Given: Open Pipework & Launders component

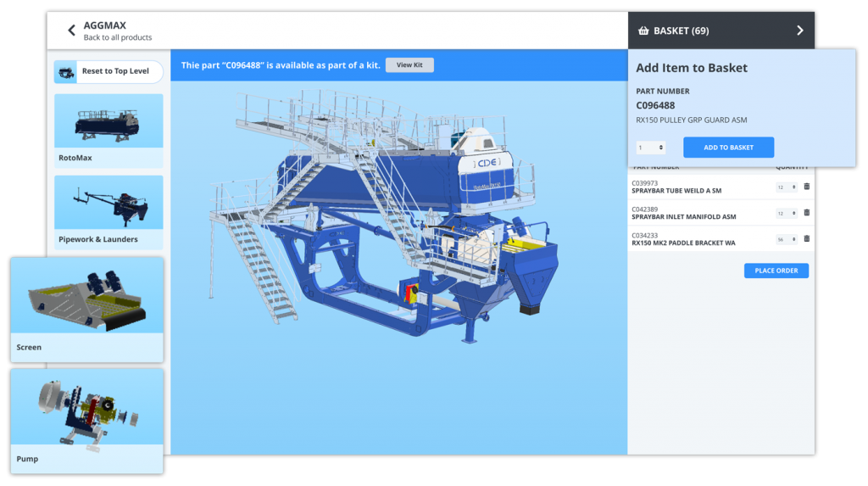Looking at the screenshot, I should [x=108, y=204].
